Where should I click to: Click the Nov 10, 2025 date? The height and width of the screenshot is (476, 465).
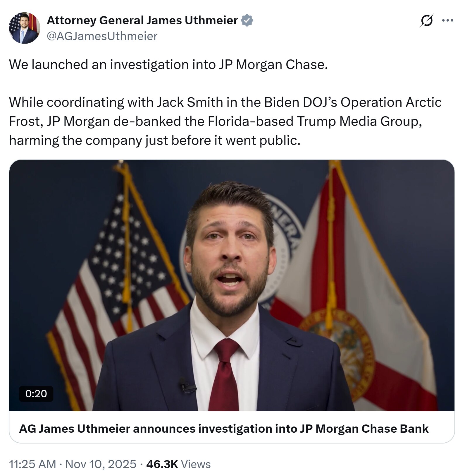click(x=101, y=464)
